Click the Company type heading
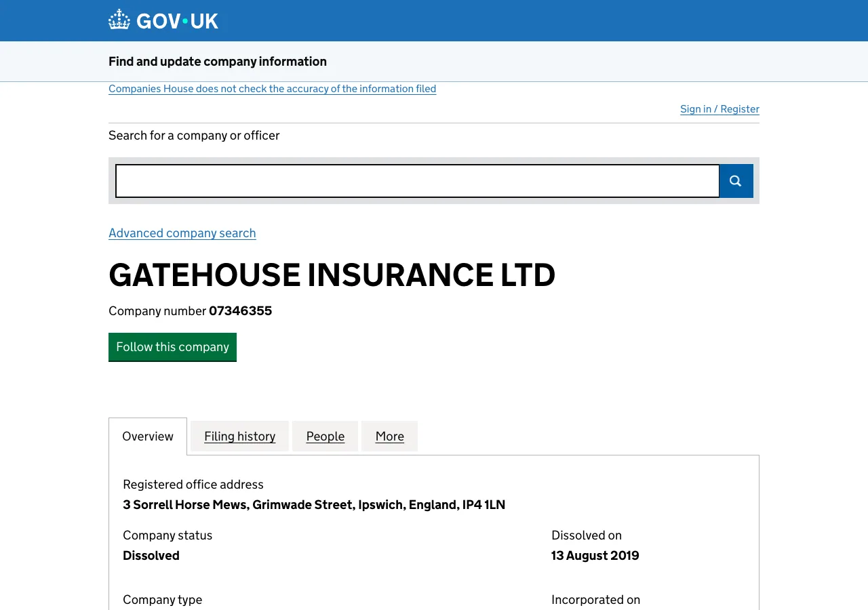This screenshot has width=868, height=610. 162,599
